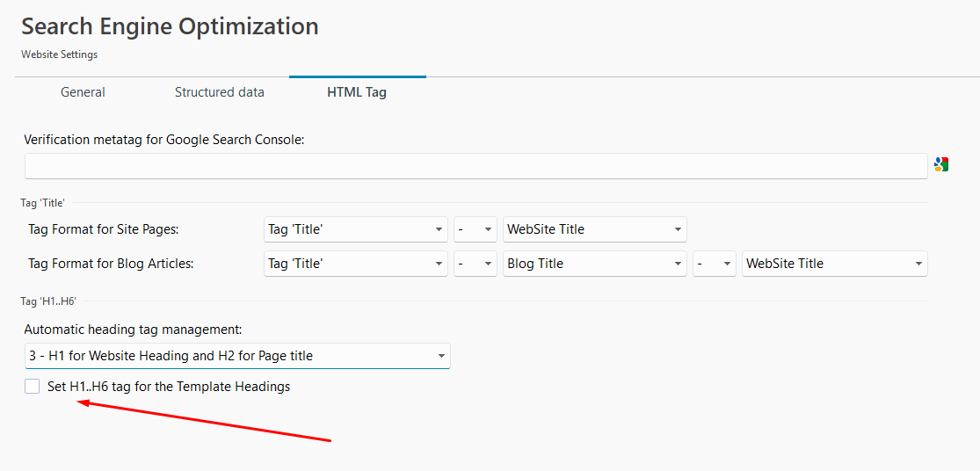Expand Automatic heading tag management dropdown
This screenshot has width=980, height=471.
pos(237,356)
